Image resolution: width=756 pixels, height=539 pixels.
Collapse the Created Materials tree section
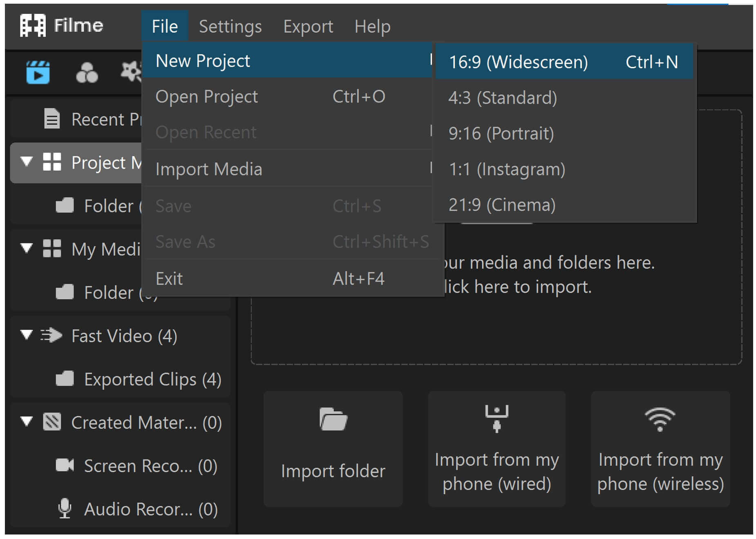pos(27,421)
